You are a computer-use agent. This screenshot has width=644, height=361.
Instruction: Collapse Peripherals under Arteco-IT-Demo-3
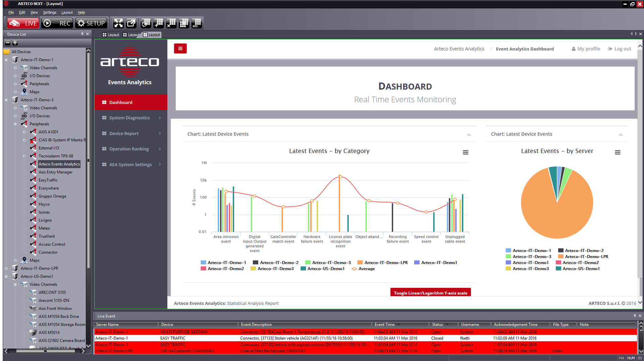pos(15,124)
